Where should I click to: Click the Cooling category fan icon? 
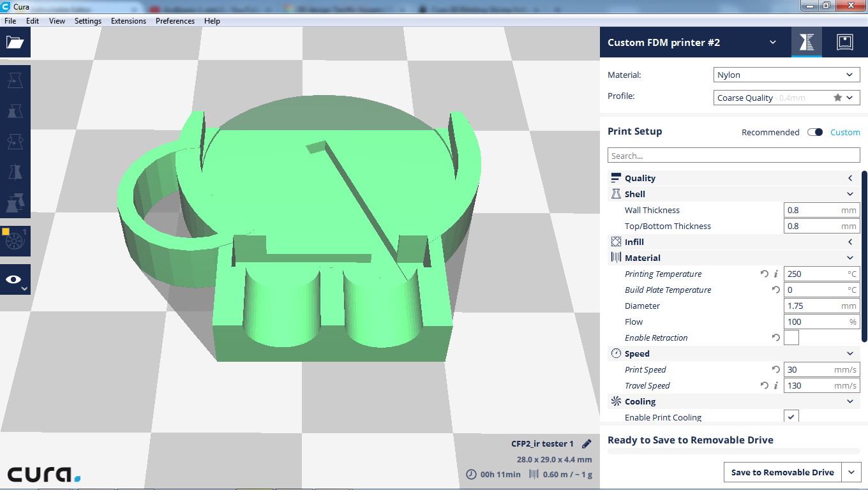pyautogui.click(x=616, y=401)
